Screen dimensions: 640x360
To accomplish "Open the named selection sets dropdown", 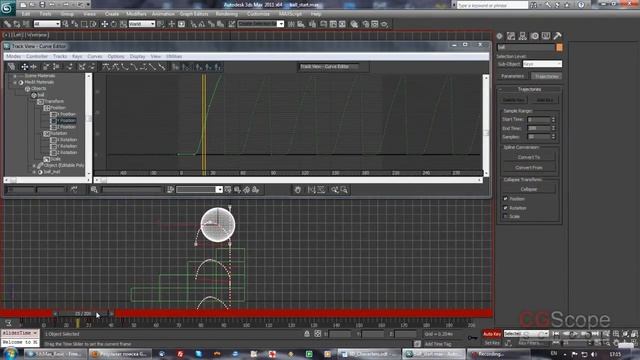I will [x=260, y=24].
